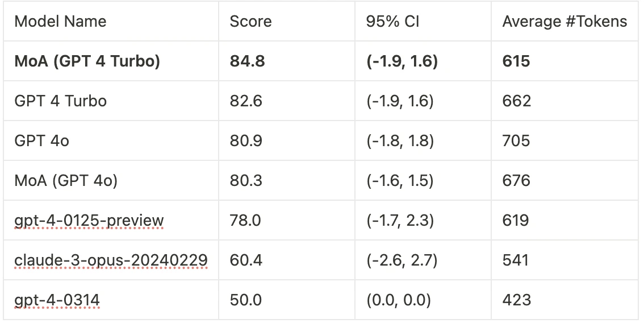Click the Average #Tokens column header
Viewport: 644px width, 323px height.
(564, 22)
